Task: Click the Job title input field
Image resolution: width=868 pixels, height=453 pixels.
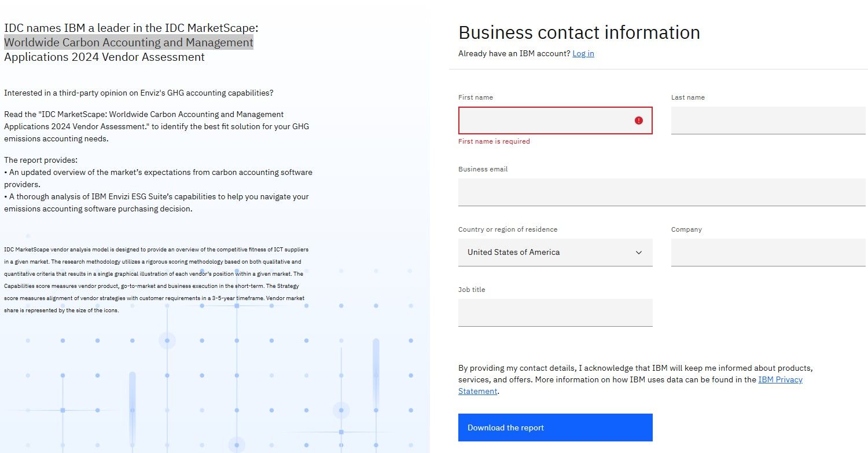Action: pyautogui.click(x=555, y=312)
